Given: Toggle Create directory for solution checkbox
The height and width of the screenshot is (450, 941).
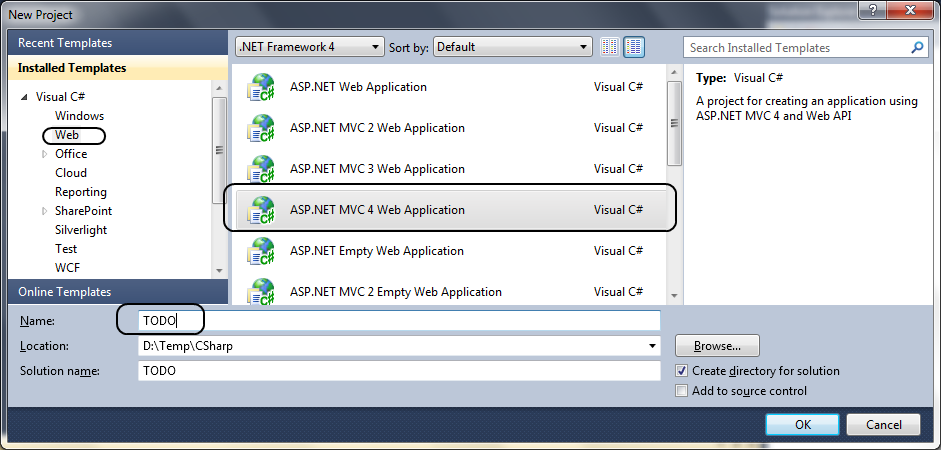Looking at the screenshot, I should [681, 371].
